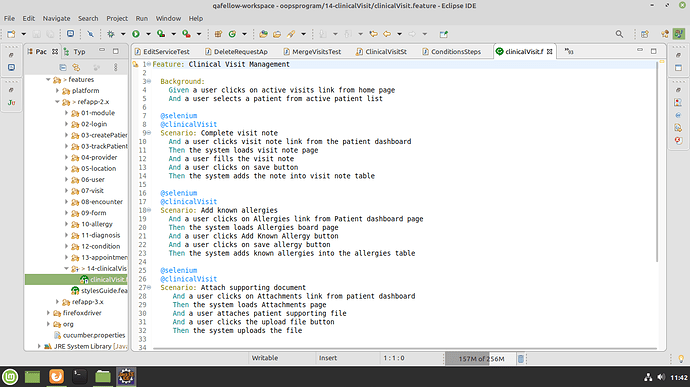Screen dimensions: 690x387
Task: Minimize the Package Explorer view
Action: [x=102, y=51]
